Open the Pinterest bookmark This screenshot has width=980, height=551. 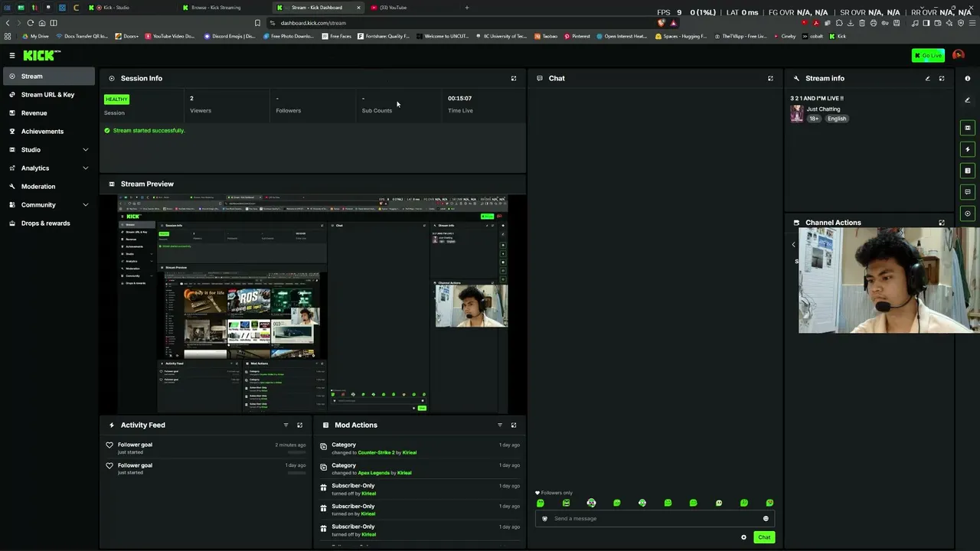pos(577,37)
